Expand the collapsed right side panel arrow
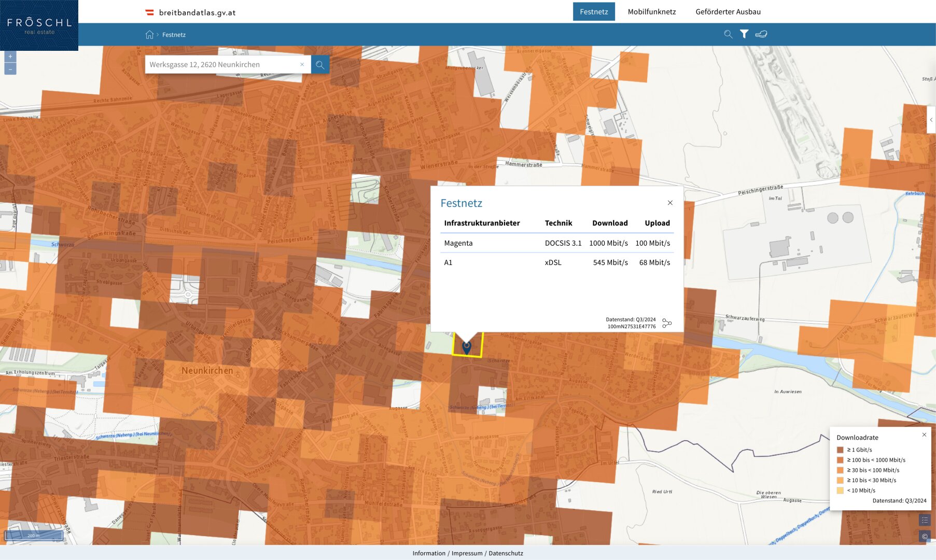The image size is (936, 560). (x=931, y=120)
